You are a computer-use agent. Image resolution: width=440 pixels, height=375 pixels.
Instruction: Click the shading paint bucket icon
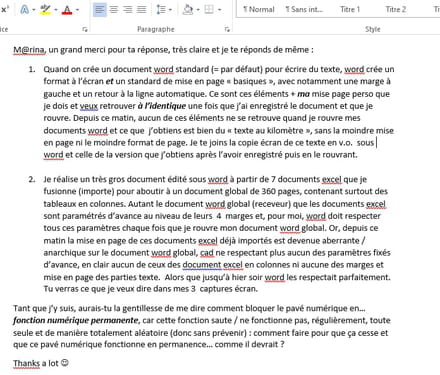(x=188, y=10)
